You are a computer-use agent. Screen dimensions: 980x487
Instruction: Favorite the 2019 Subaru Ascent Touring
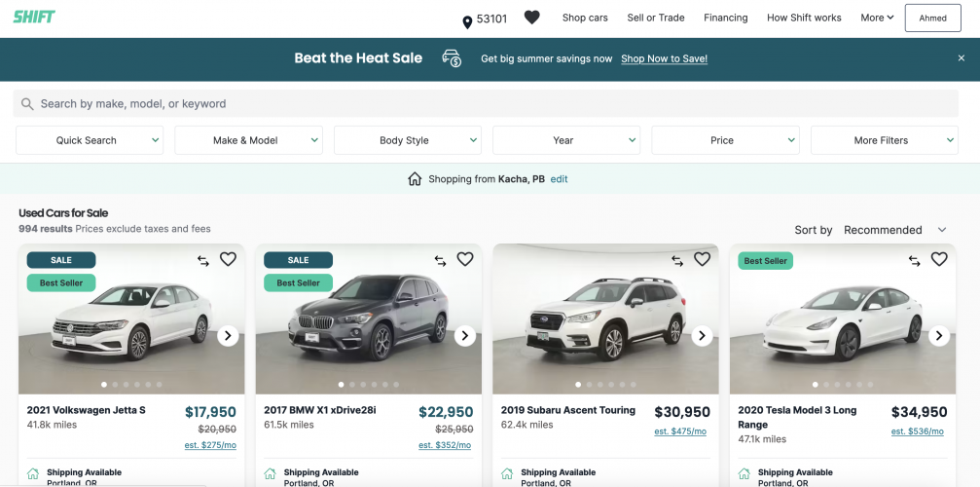pos(703,259)
